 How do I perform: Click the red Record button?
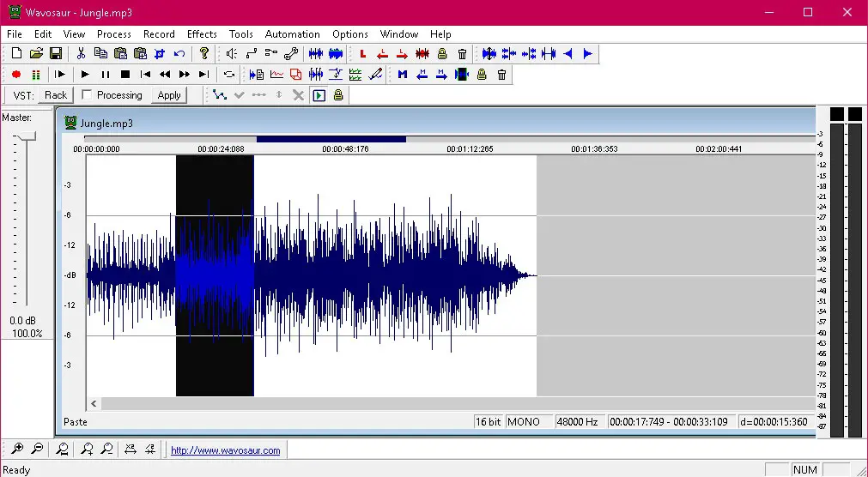click(16, 75)
